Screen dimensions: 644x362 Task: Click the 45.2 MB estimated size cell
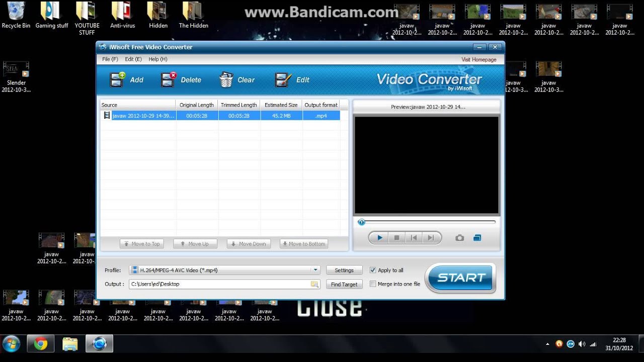pyautogui.click(x=281, y=116)
